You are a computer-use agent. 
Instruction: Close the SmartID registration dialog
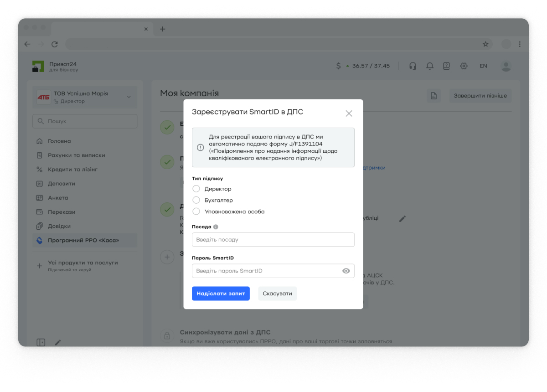tap(349, 113)
